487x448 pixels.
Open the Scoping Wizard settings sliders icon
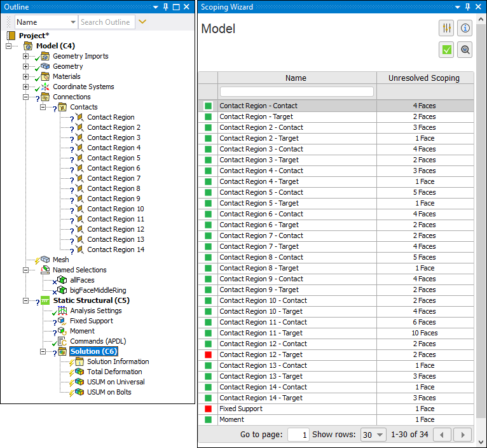[x=446, y=29]
